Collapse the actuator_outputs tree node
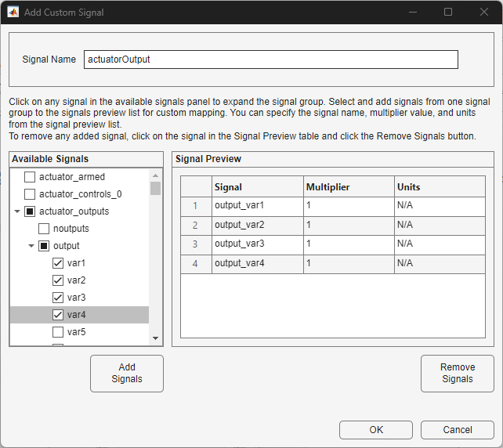 [17, 211]
